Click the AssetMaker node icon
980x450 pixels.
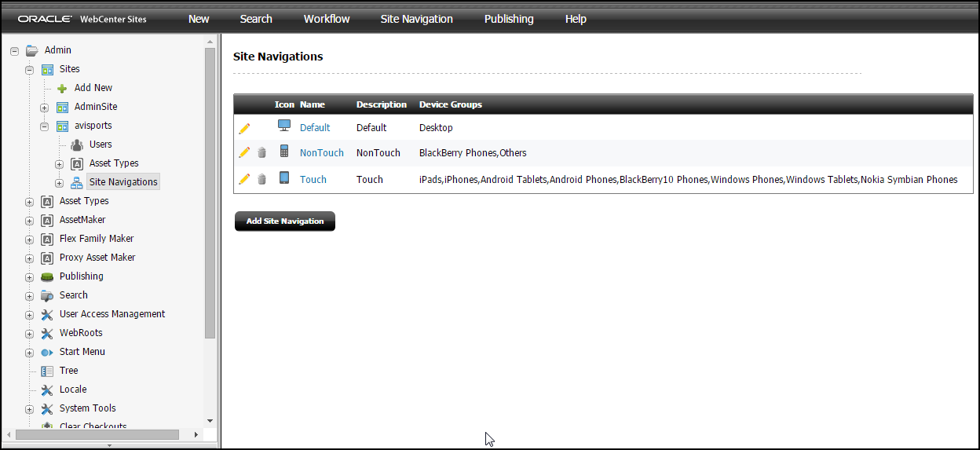47,220
